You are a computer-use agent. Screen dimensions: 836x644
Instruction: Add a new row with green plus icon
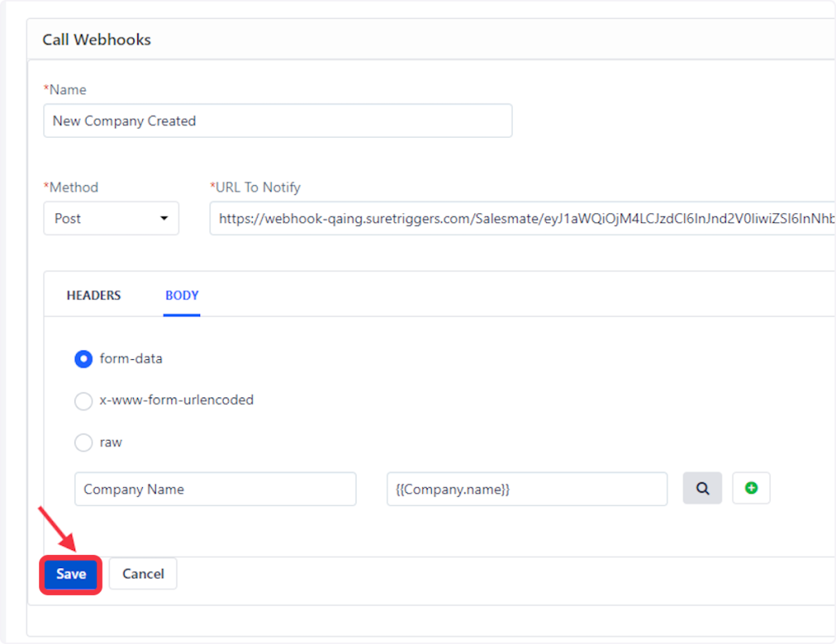pyautogui.click(x=751, y=488)
